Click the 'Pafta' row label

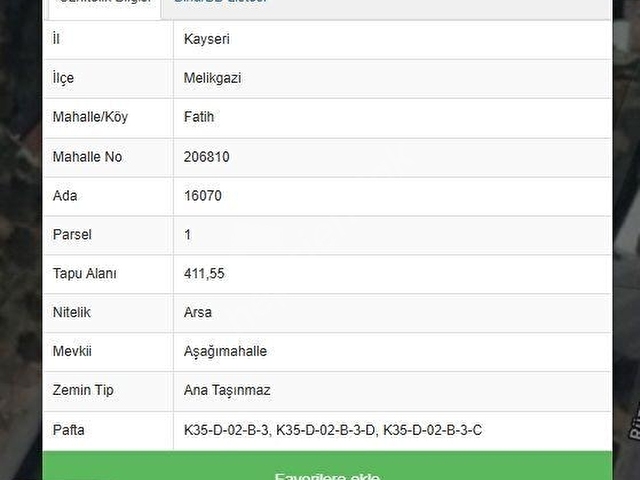click(x=69, y=430)
